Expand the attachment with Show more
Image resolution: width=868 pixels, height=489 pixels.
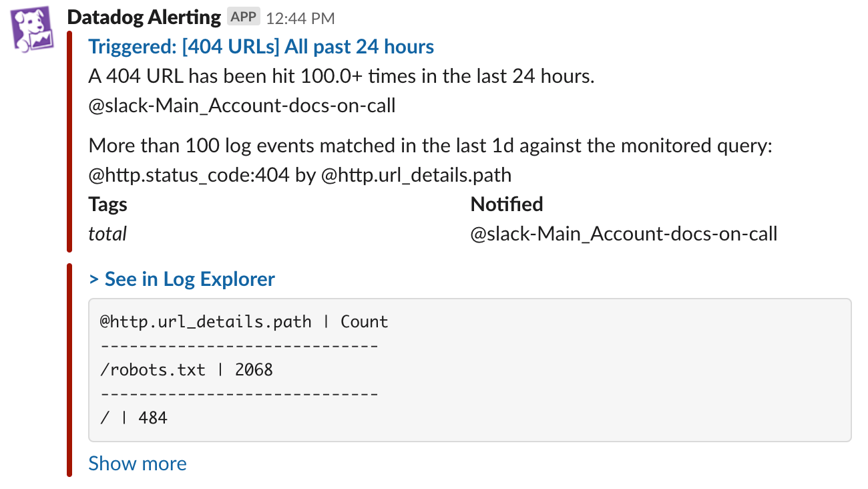(x=138, y=464)
